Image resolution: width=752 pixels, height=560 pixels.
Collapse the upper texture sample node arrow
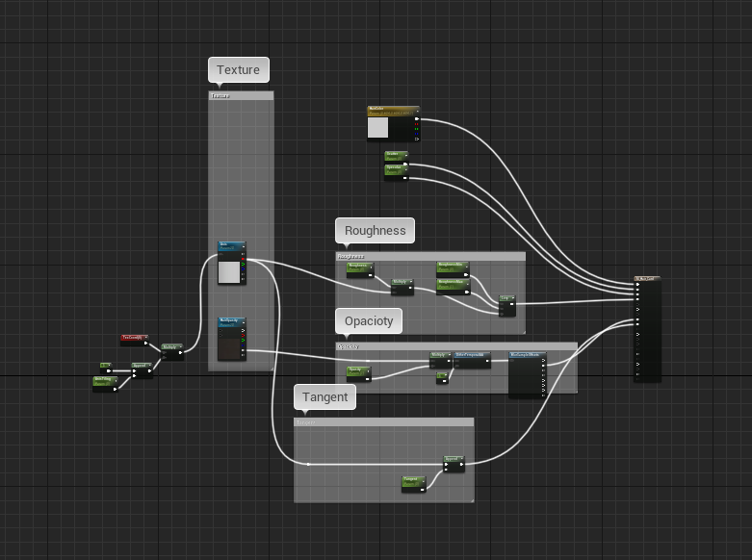point(243,246)
